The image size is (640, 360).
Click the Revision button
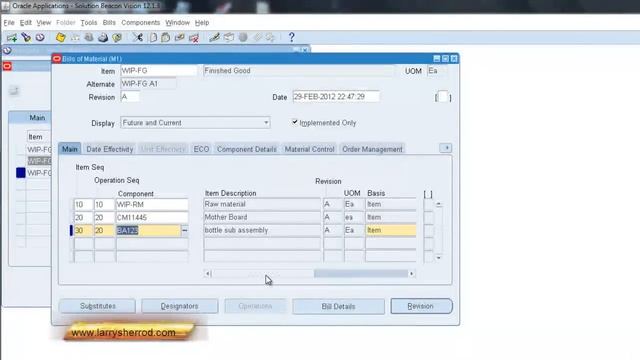421,306
